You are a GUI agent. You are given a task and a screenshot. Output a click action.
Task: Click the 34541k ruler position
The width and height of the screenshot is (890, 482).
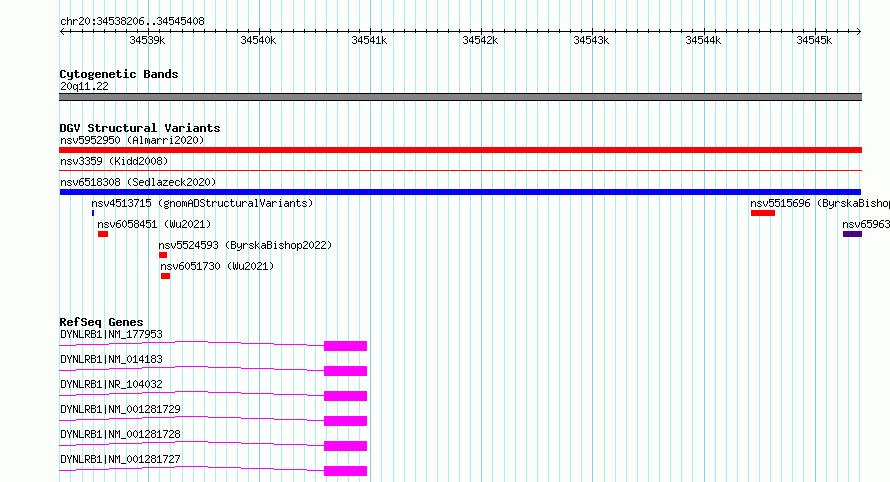[x=369, y=40]
